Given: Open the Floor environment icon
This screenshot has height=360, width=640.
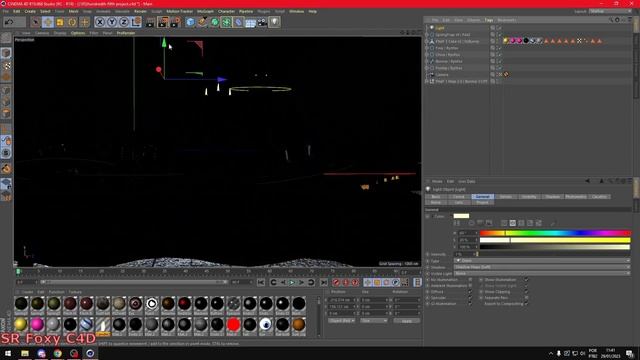Looking at the screenshot, I should (251, 22).
